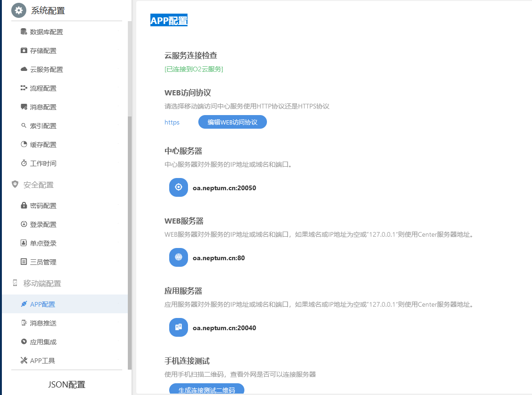
Task: Click WEB server address oa.neptum.cn:80
Action: (x=219, y=258)
